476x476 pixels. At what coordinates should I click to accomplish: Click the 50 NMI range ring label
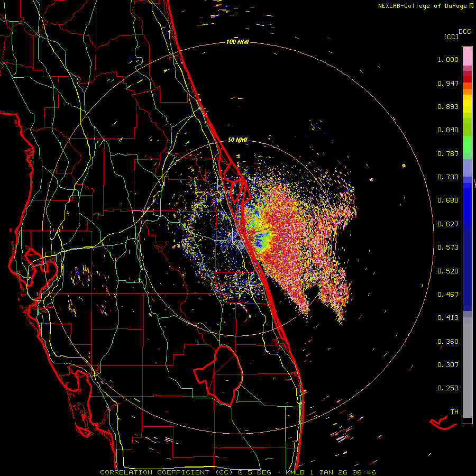[237, 140]
